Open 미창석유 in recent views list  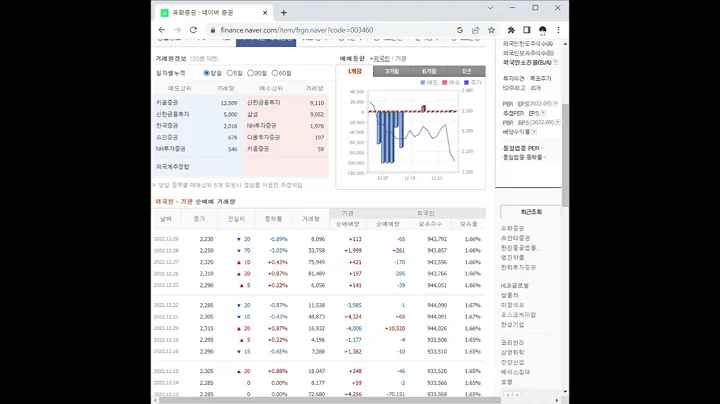pos(512,305)
